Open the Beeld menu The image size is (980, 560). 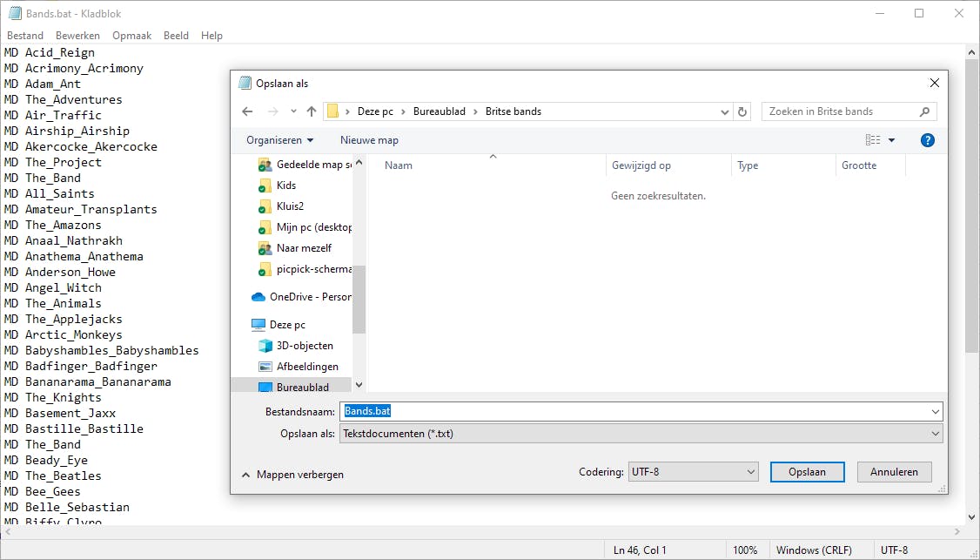[x=177, y=36]
